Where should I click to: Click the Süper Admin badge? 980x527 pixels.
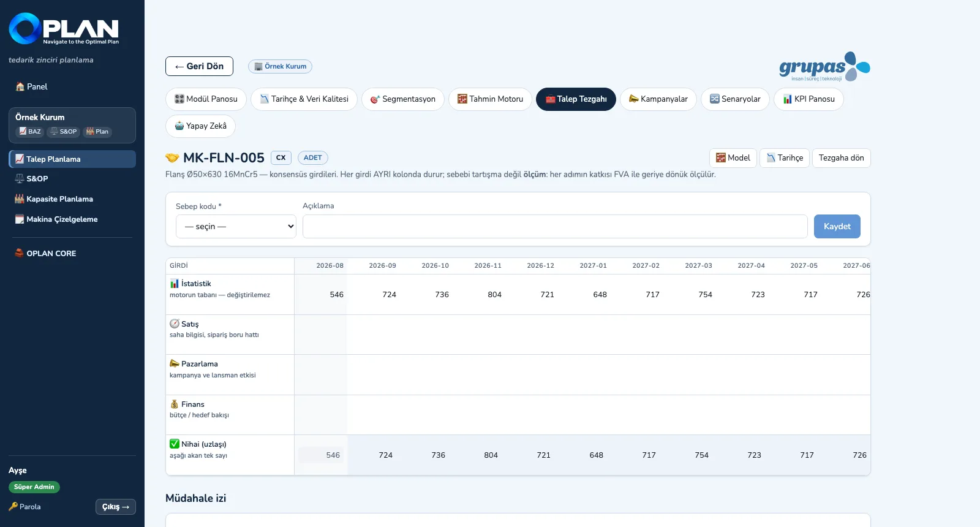[x=34, y=487]
